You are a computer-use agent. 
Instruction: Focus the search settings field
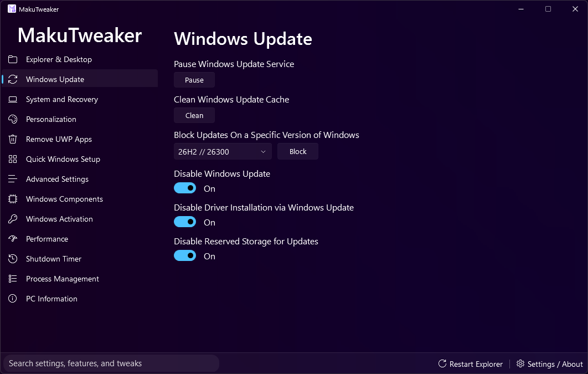coord(111,363)
